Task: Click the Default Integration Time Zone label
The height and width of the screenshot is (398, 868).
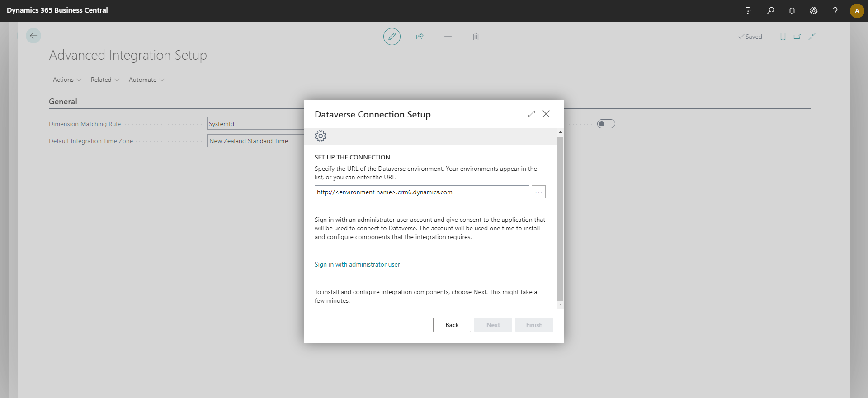Action: click(x=91, y=141)
